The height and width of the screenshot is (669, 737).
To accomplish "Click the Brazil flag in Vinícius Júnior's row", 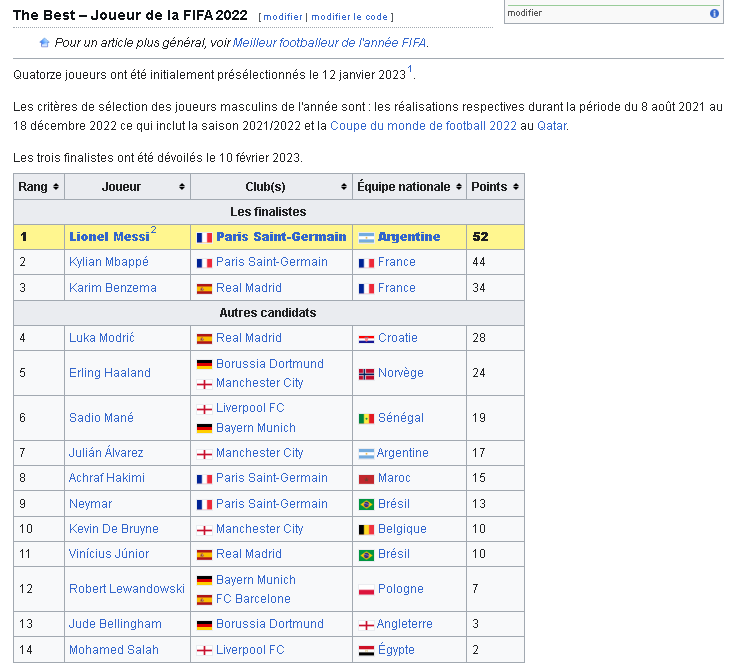I will (366, 555).
